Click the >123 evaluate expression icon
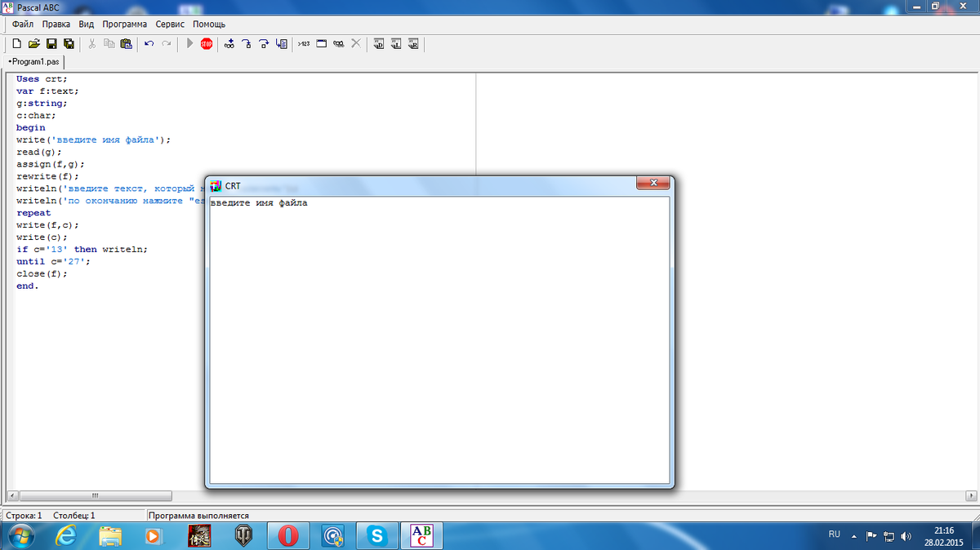 pos(304,43)
